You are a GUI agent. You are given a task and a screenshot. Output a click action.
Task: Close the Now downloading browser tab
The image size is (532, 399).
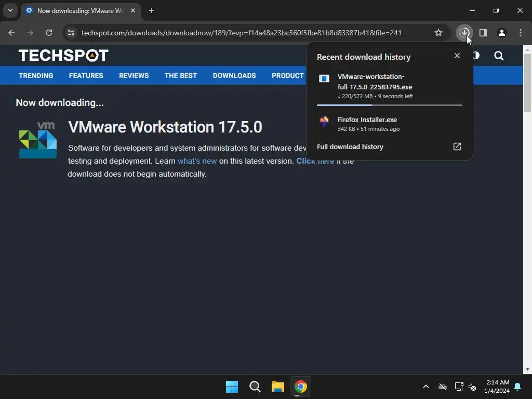[133, 10]
